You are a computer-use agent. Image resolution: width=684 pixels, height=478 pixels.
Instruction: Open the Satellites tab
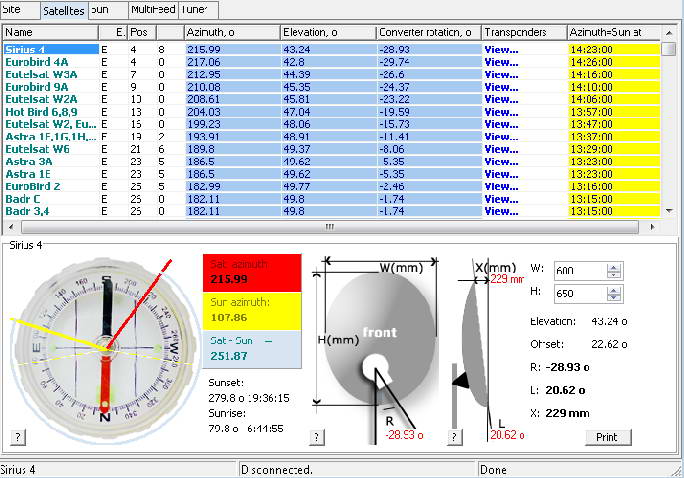click(64, 10)
